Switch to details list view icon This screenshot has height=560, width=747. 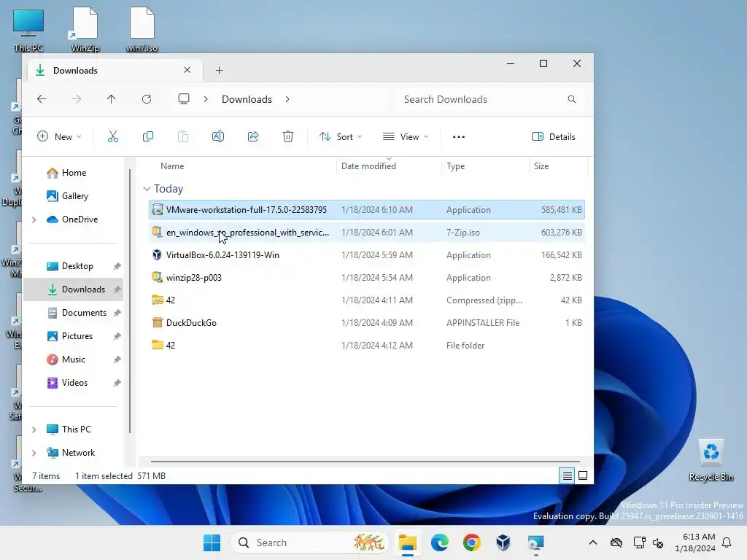(x=567, y=475)
